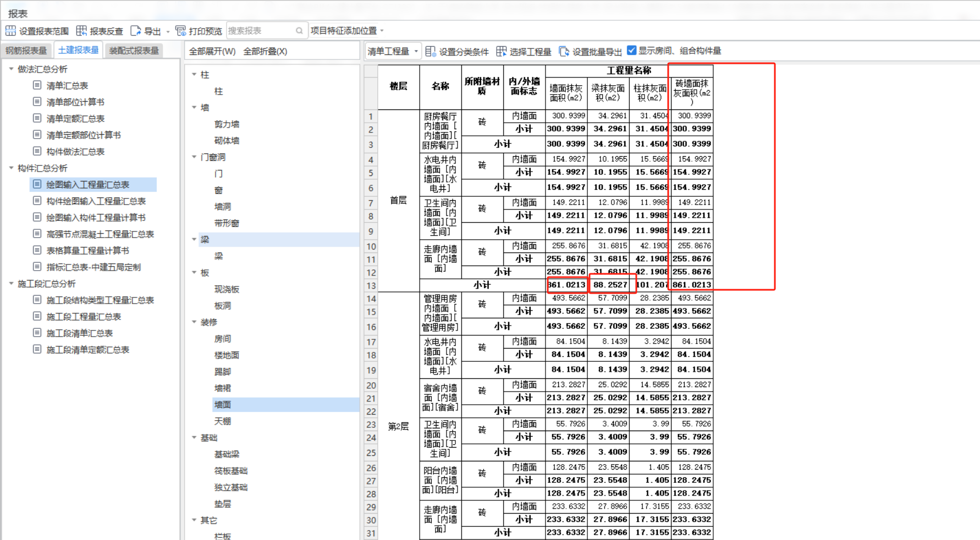980x540 pixels.
Task: Click the 设置报表范围 grid icon
Action: pyautogui.click(x=10, y=31)
